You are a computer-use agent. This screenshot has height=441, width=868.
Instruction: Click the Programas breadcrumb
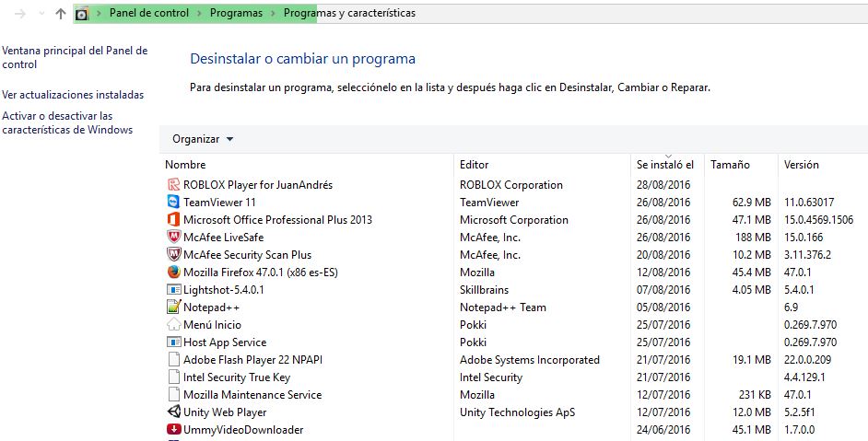pyautogui.click(x=237, y=13)
